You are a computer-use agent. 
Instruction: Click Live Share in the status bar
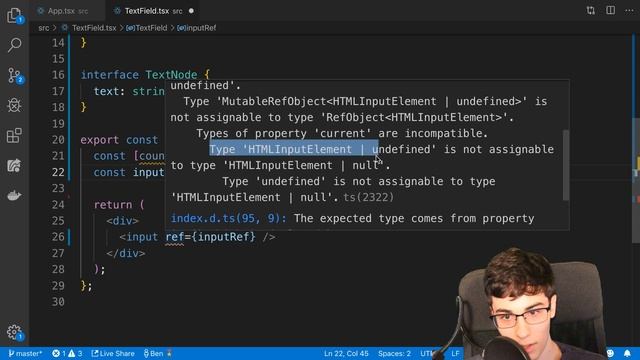tap(113, 353)
